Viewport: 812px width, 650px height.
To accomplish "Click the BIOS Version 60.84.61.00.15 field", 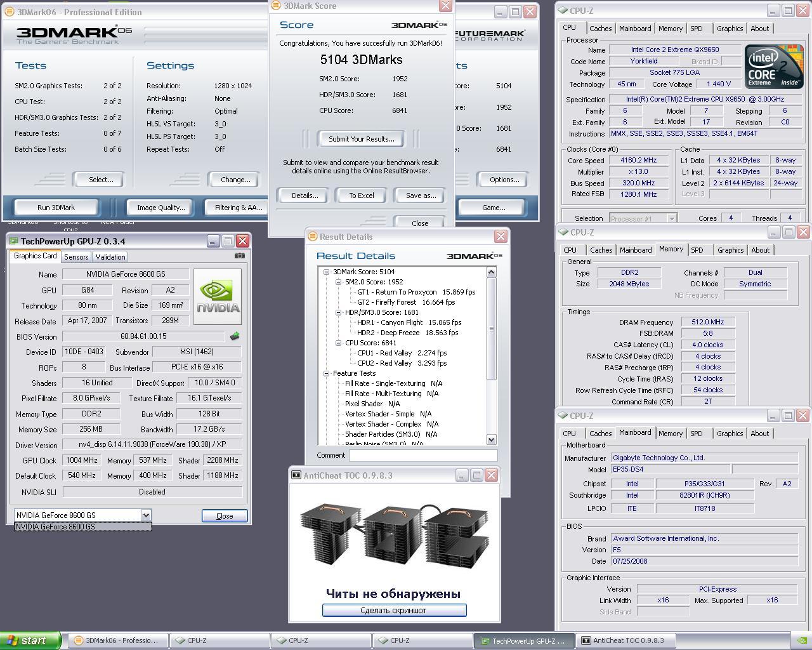I will pos(143,336).
